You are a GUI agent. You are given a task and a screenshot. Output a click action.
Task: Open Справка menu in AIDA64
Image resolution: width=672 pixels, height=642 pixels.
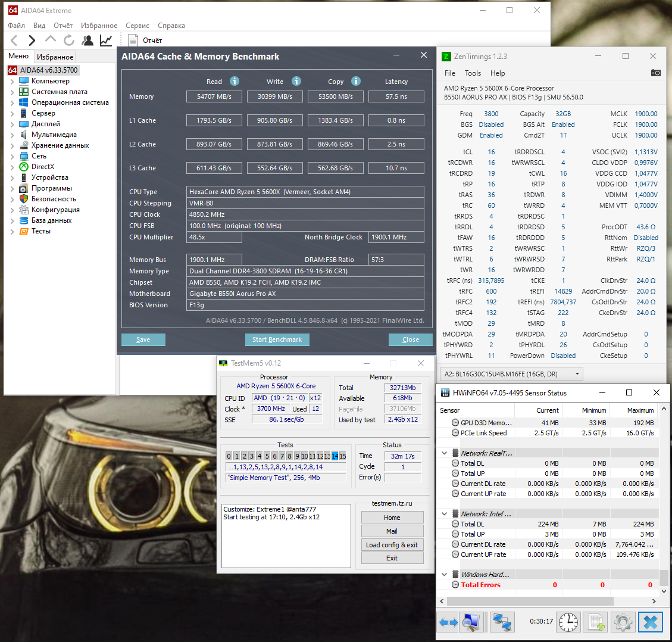[x=171, y=25]
